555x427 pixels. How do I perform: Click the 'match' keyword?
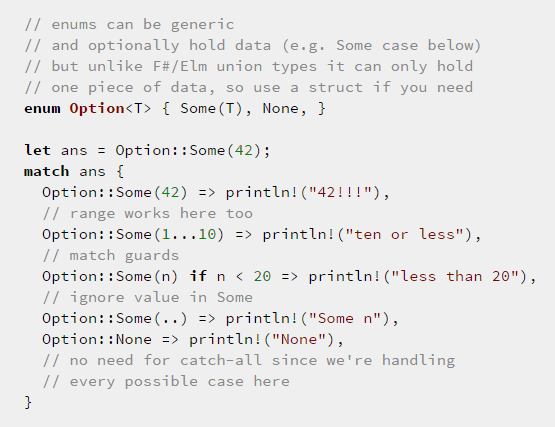coord(46,171)
